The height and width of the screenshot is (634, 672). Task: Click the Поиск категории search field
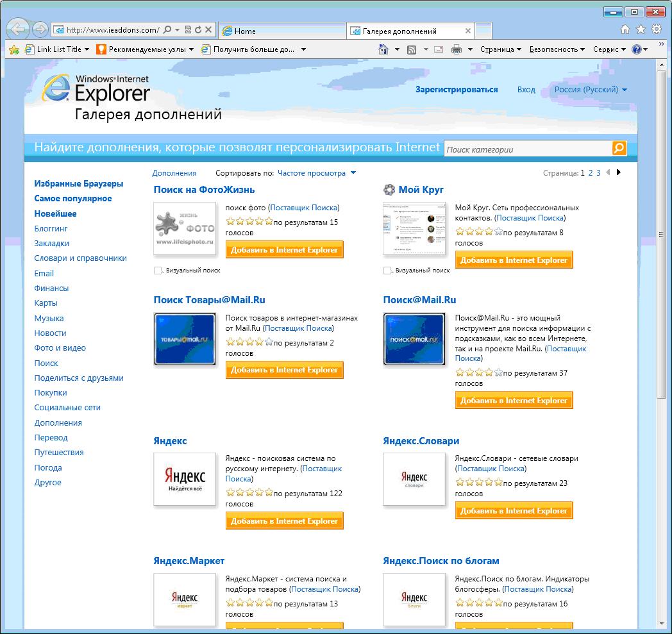coord(528,149)
